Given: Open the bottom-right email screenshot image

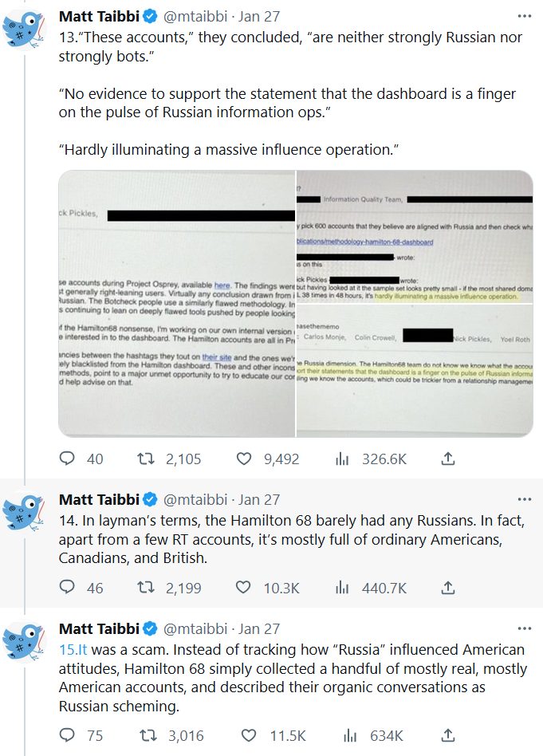Looking at the screenshot, I should click(415, 371).
